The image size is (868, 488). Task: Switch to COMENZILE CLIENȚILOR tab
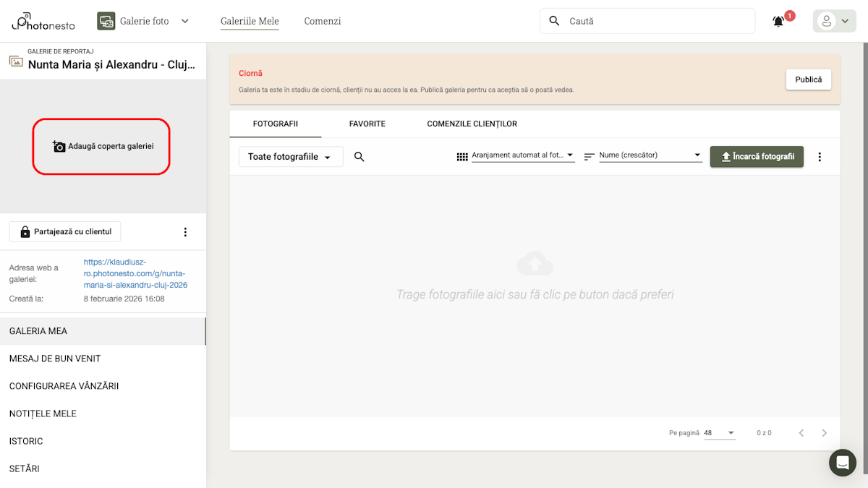click(472, 124)
